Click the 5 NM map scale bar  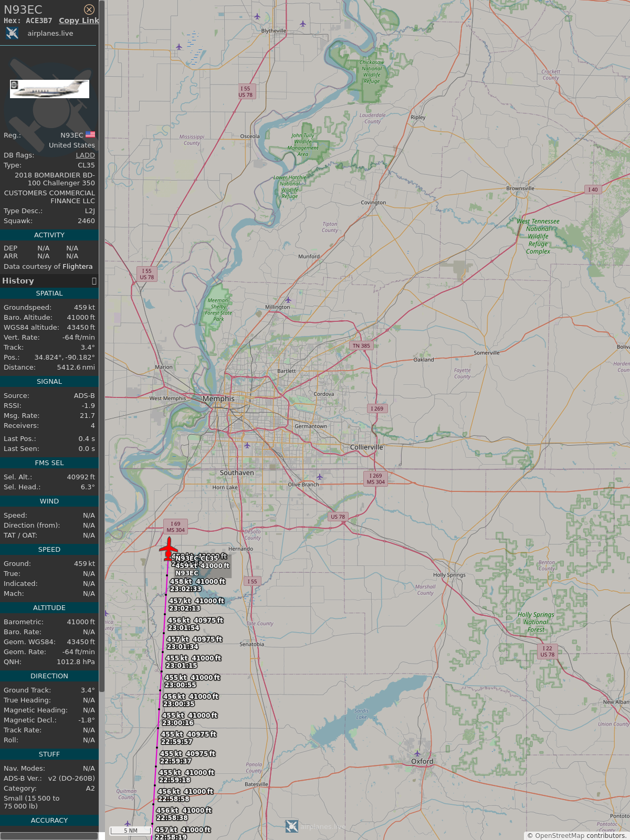[x=131, y=831]
